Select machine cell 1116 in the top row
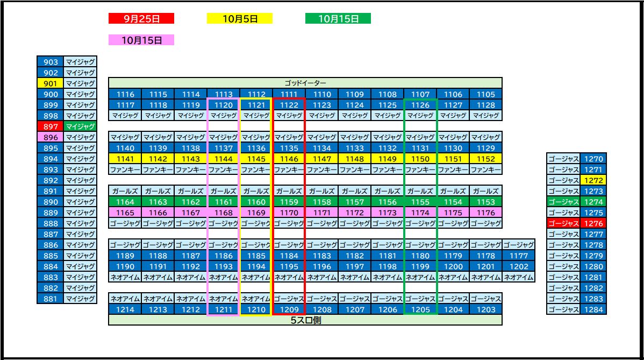The width and height of the screenshot is (644, 360). click(124, 94)
